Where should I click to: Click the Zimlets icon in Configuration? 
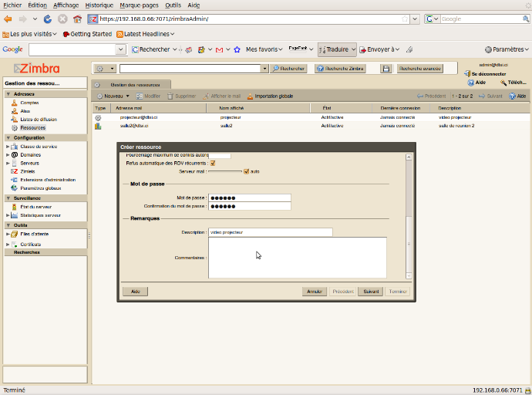tap(15, 171)
